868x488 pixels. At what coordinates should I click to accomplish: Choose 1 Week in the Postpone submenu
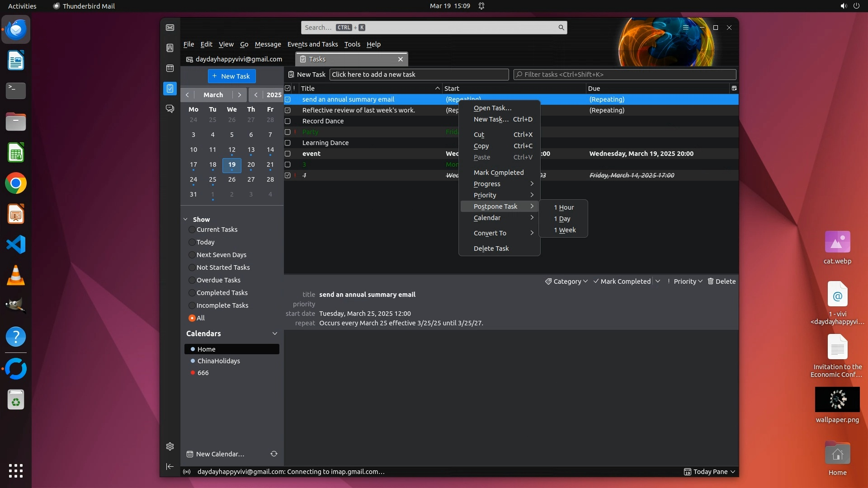(x=565, y=230)
